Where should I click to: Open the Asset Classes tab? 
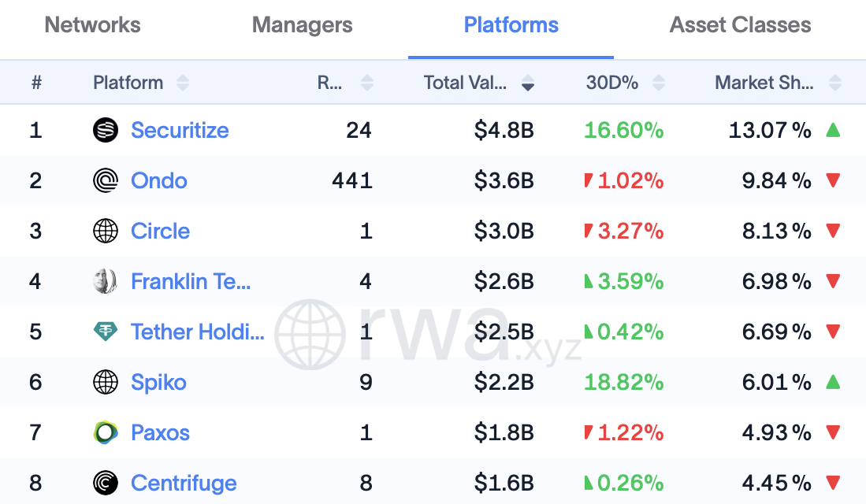[740, 25]
